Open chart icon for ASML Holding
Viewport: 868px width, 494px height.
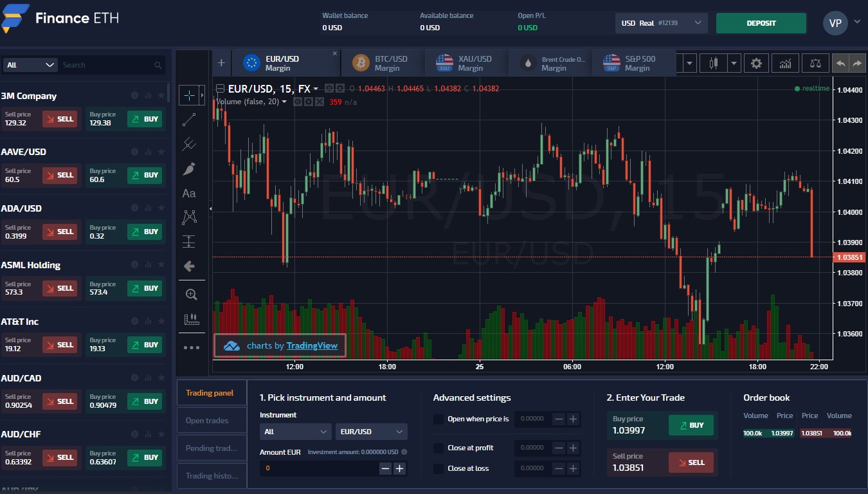click(148, 265)
